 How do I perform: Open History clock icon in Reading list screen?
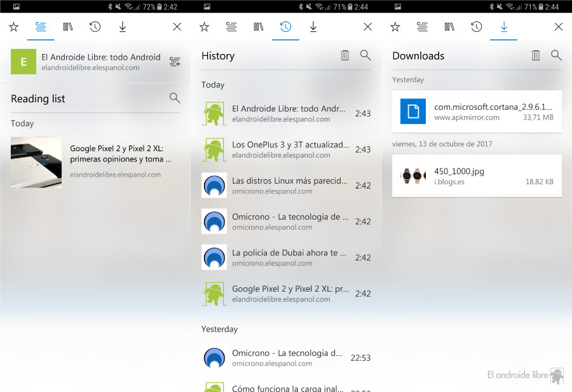pyautogui.click(x=95, y=27)
